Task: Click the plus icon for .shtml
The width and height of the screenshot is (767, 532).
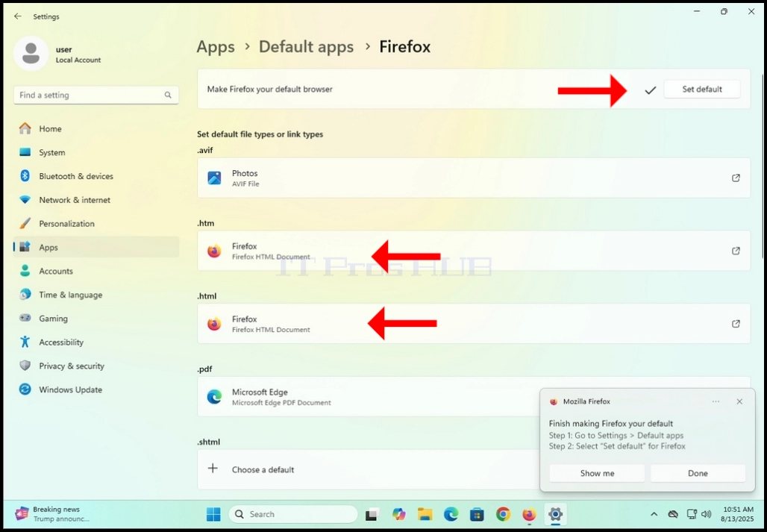Action: [213, 469]
